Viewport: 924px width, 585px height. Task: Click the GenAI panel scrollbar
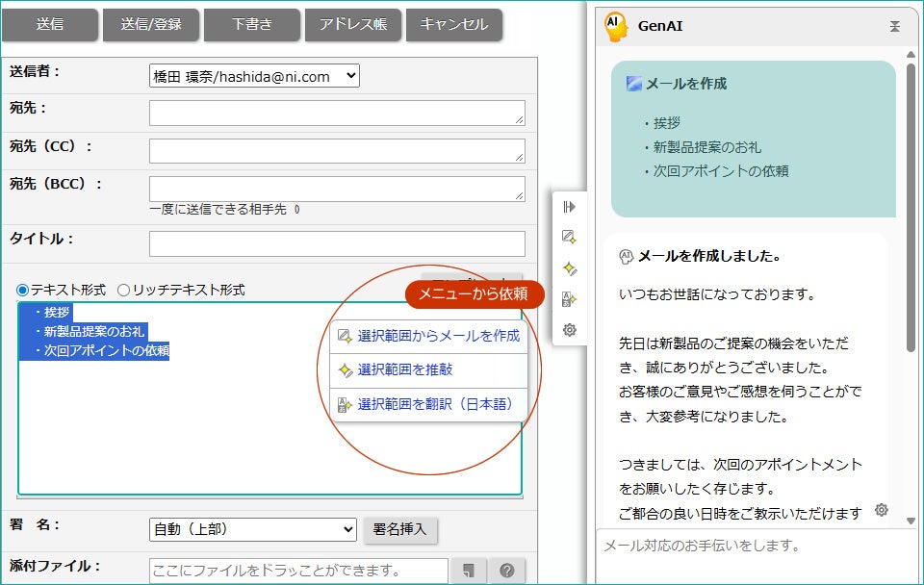click(x=911, y=206)
